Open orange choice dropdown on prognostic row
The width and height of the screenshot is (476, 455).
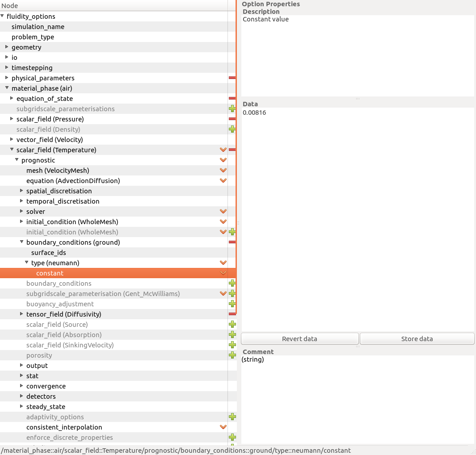pos(223,160)
